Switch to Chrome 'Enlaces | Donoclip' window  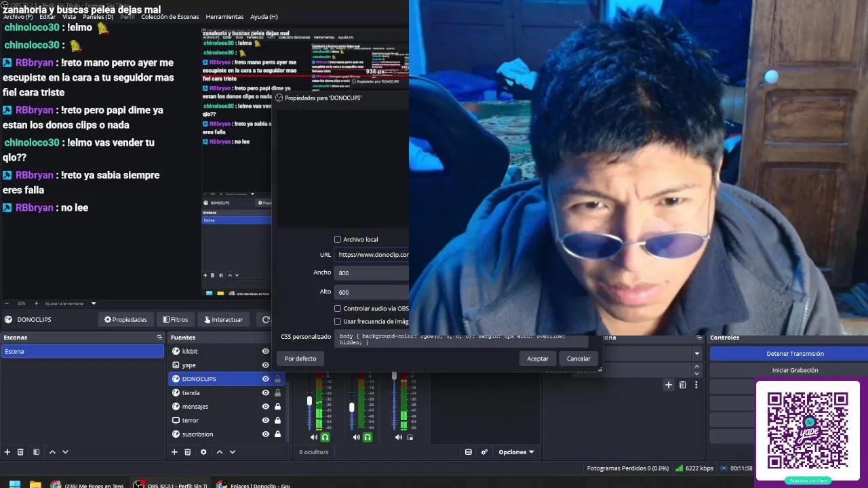pos(254,485)
